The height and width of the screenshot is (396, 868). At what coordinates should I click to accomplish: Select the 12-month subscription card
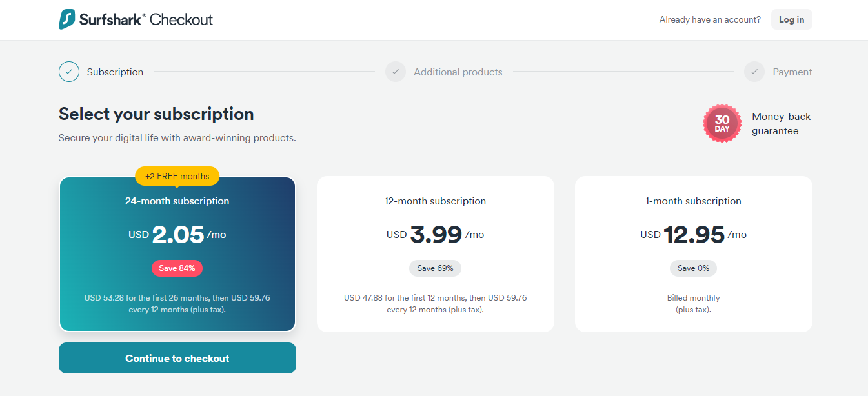(436, 254)
